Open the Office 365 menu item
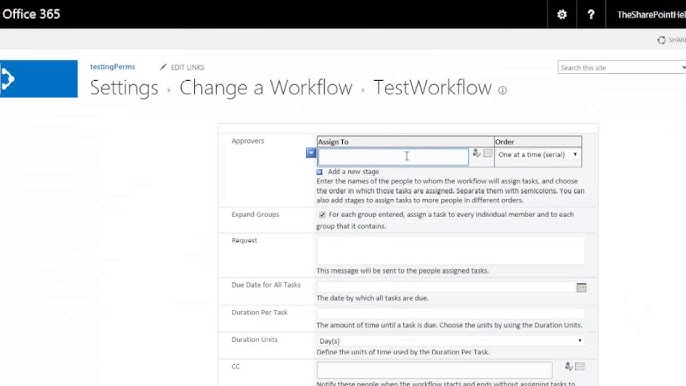This screenshot has width=686, height=386. [31, 14]
